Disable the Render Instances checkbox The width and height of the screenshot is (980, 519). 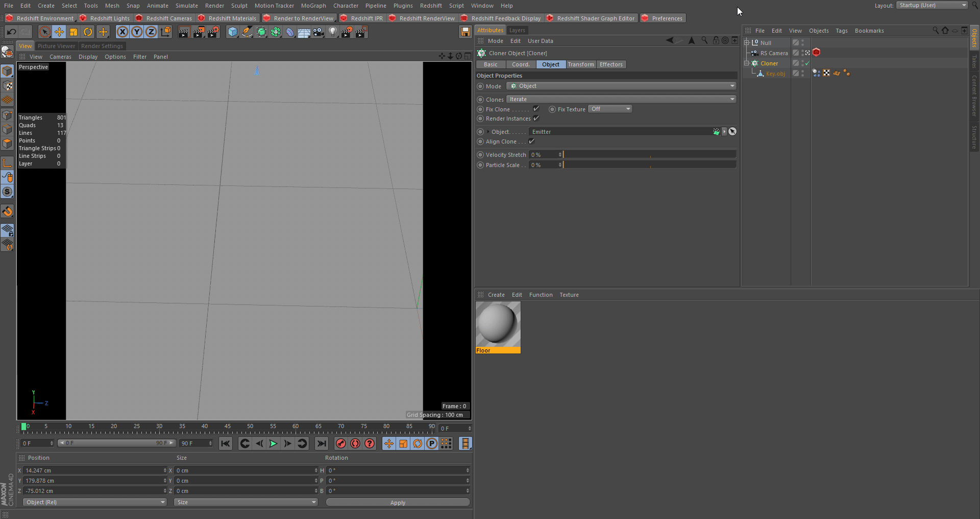click(x=536, y=119)
